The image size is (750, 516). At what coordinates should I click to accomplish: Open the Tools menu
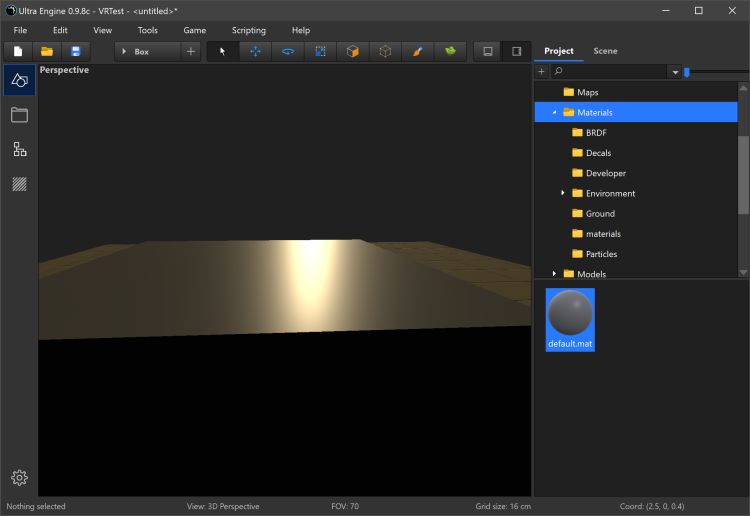point(147,30)
